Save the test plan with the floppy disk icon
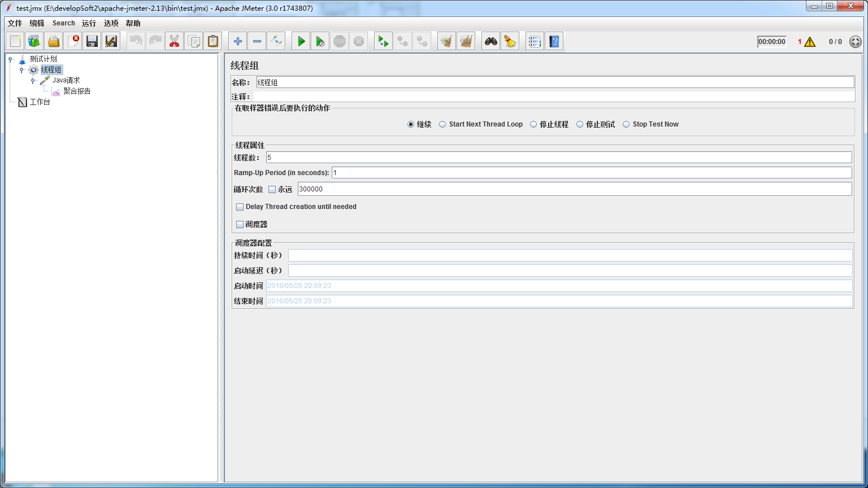The height and width of the screenshot is (488, 868). [x=92, y=41]
